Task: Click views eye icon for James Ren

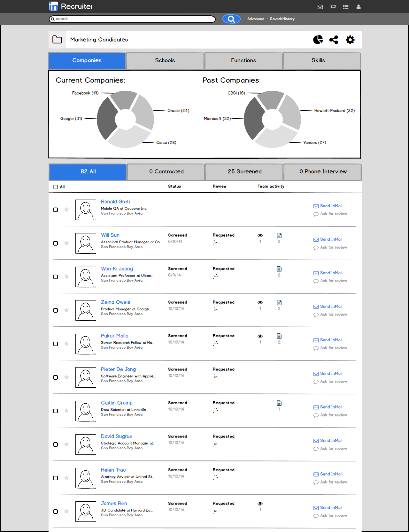Action: (260, 504)
